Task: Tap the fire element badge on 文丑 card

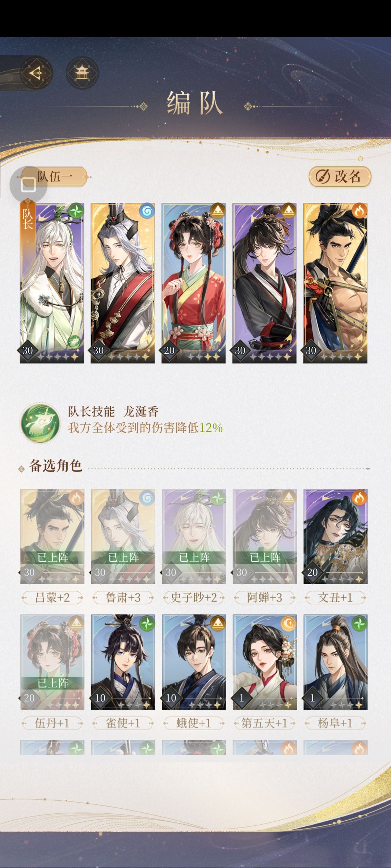Action: (359, 498)
